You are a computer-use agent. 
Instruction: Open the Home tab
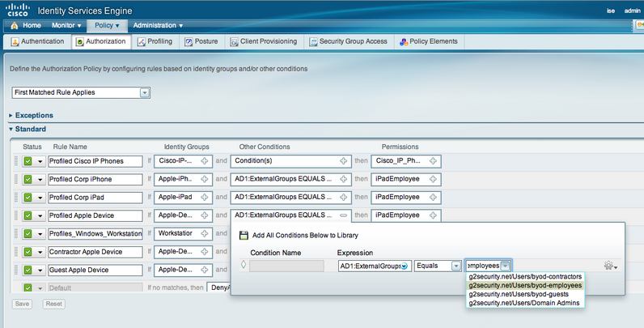26,25
